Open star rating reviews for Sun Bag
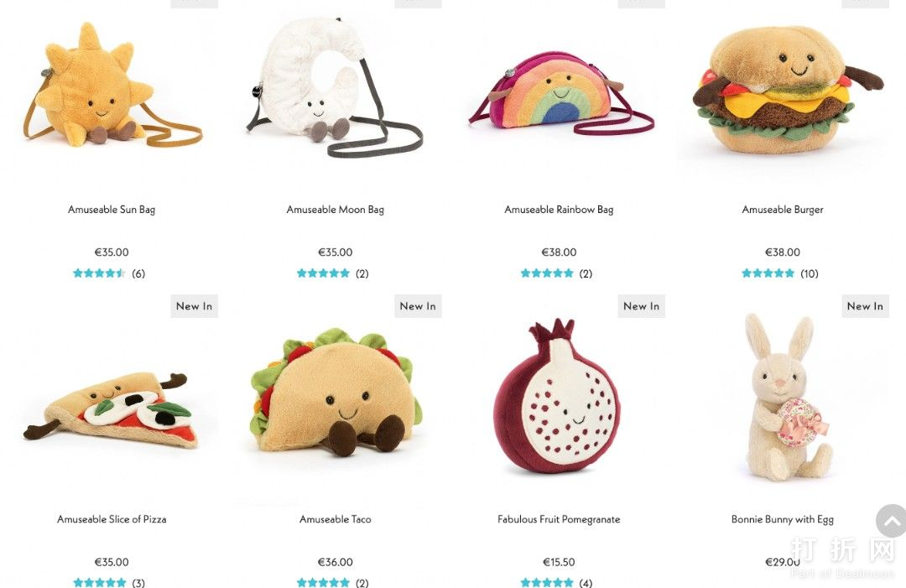The width and height of the screenshot is (906, 588). coord(108,273)
